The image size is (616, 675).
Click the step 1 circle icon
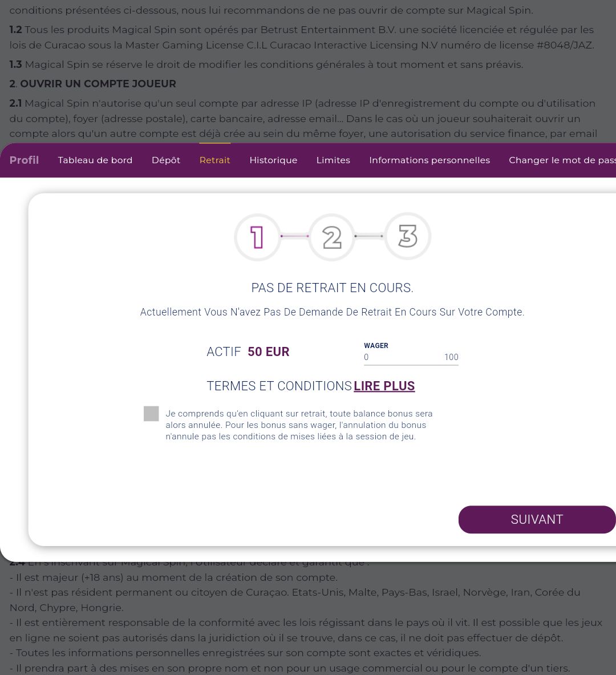click(257, 237)
